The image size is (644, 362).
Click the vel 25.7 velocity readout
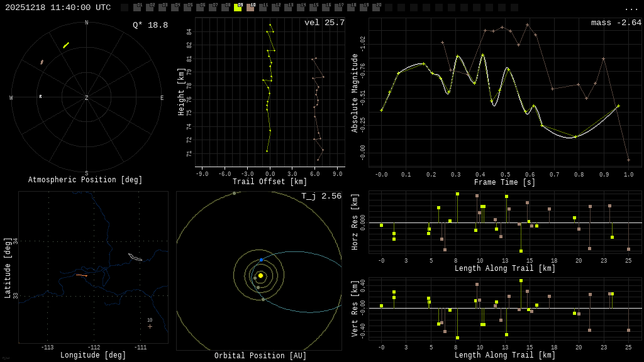tap(325, 23)
